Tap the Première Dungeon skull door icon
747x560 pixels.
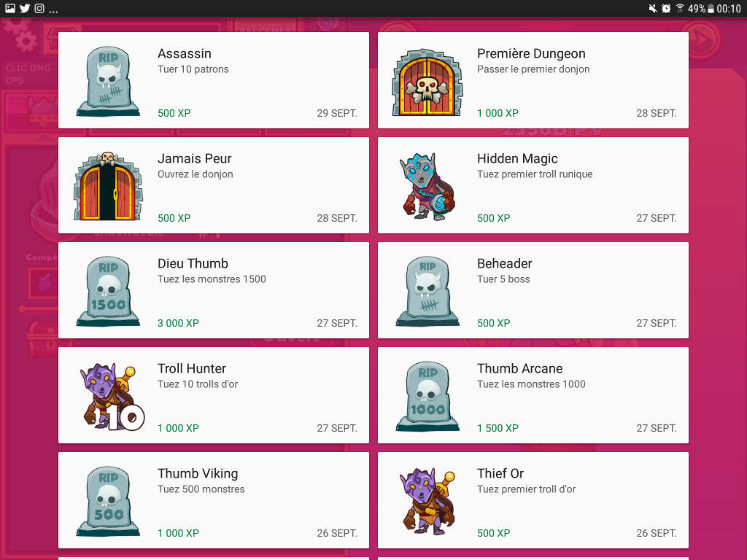coord(427,82)
